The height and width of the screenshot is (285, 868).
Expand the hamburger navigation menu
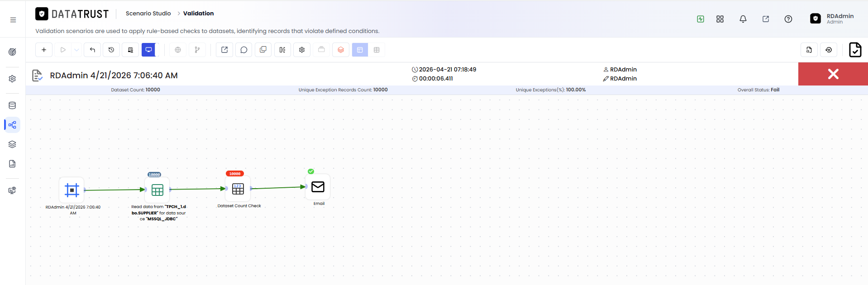(x=13, y=19)
